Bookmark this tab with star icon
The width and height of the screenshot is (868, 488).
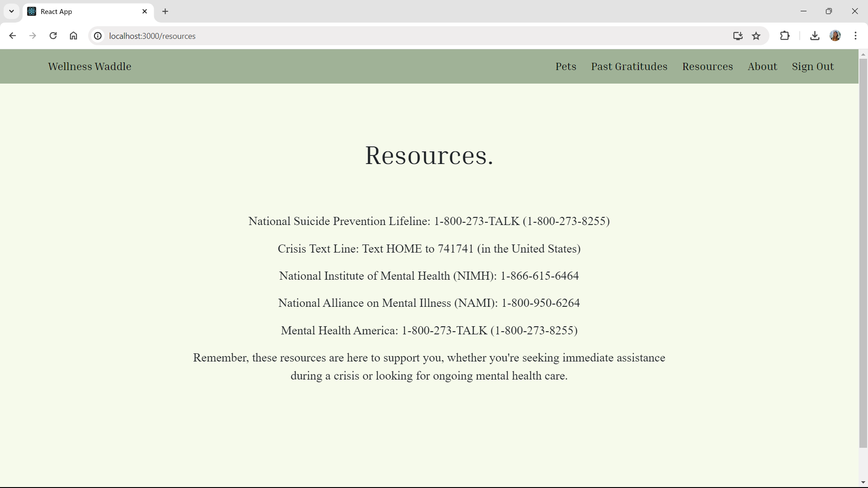[x=756, y=36]
